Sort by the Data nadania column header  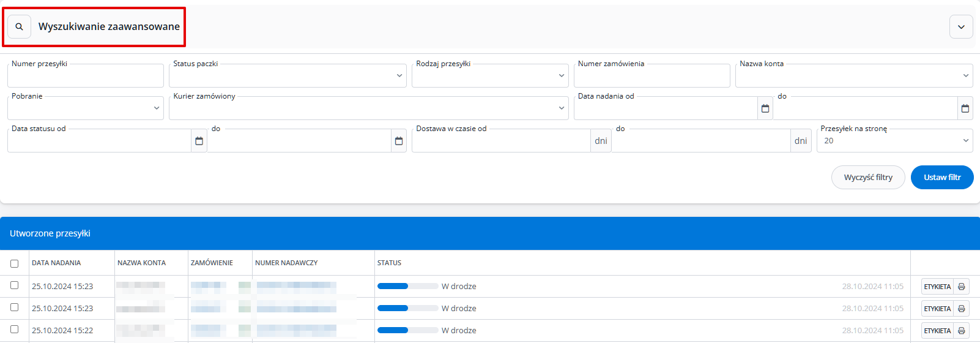pyautogui.click(x=56, y=263)
